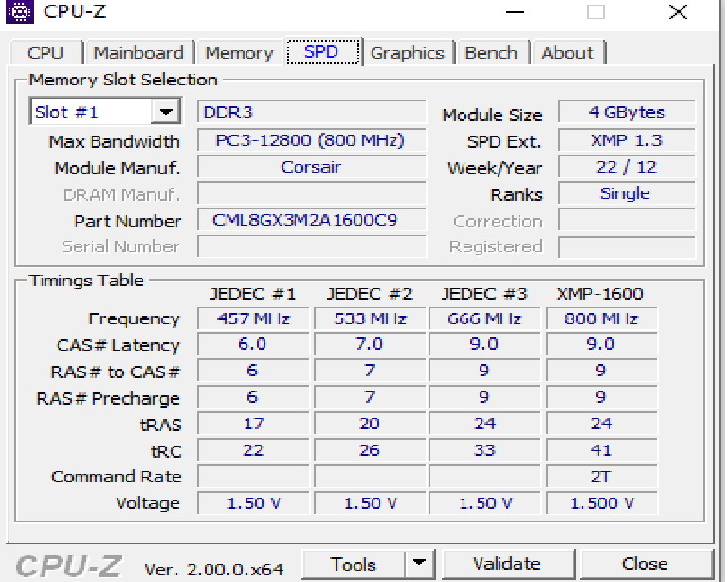This screenshot has height=582, width=728.
Task: Click the 22 / 12 Week/Year value
Action: tap(627, 167)
